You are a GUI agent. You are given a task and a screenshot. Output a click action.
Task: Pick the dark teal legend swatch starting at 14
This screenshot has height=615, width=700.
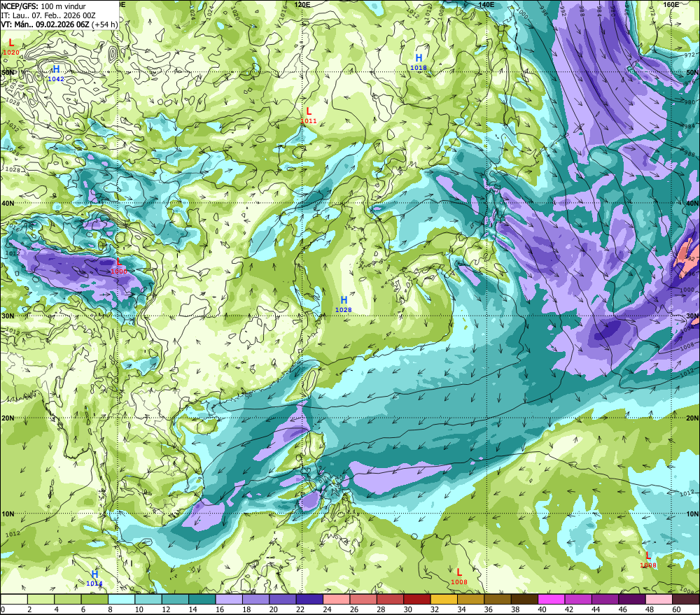coord(202,599)
